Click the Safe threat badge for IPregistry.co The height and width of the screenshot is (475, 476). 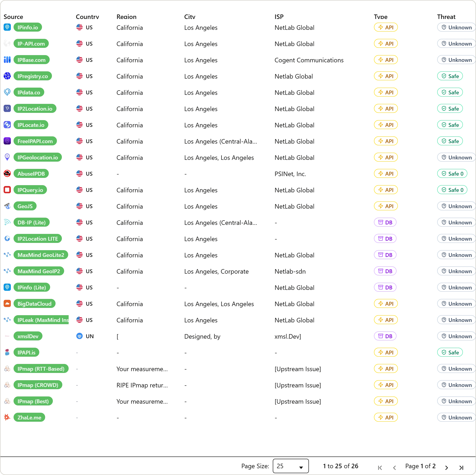[450, 76]
